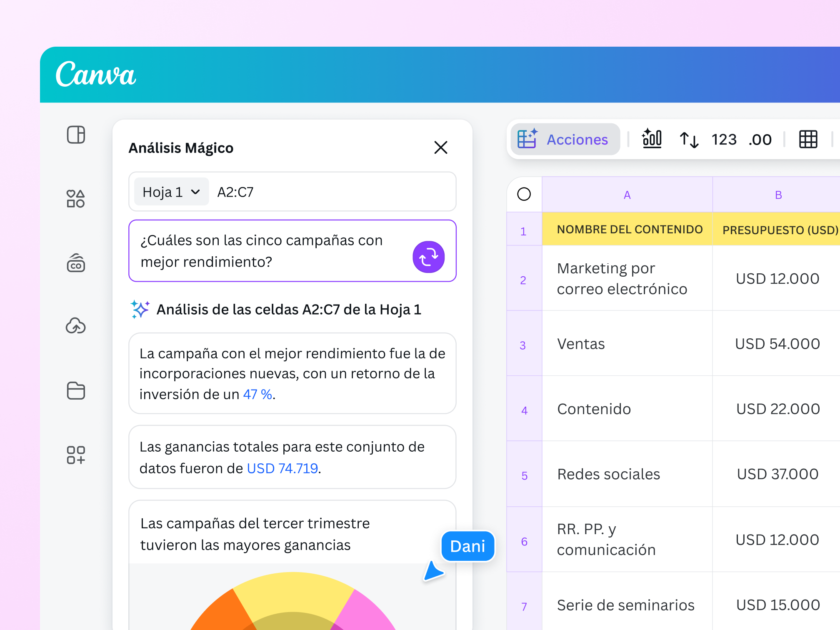Click the Apps icon with the plus sign
Viewport: 840px width, 630px height.
click(76, 455)
